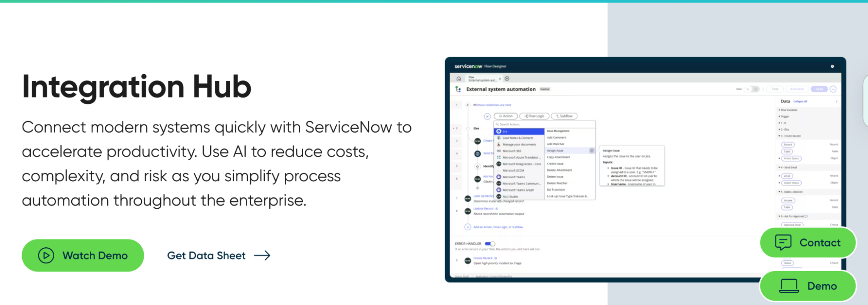Open the more options ellipsis button

point(833,89)
